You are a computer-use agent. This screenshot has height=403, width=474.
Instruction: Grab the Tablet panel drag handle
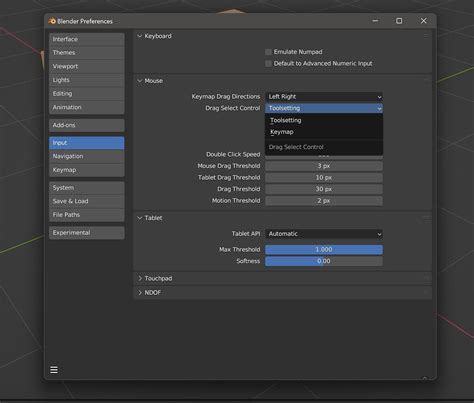426,218
